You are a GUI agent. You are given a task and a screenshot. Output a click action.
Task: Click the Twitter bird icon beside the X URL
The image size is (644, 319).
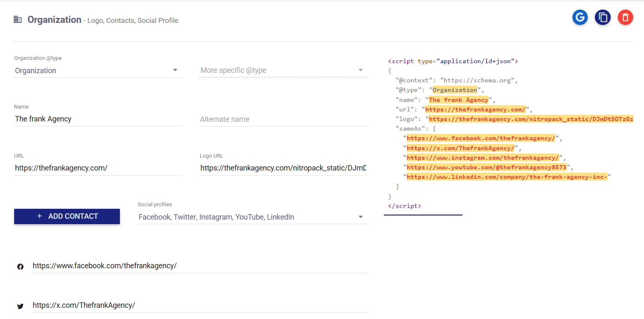tap(20, 306)
